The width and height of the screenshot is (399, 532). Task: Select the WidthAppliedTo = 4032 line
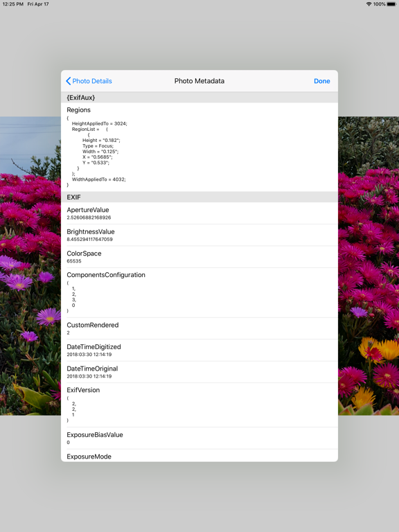click(99, 179)
